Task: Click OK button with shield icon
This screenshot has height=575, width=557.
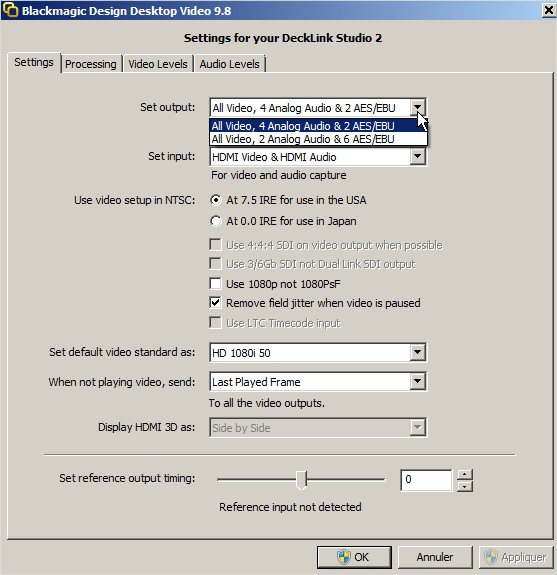Action: tap(354, 557)
